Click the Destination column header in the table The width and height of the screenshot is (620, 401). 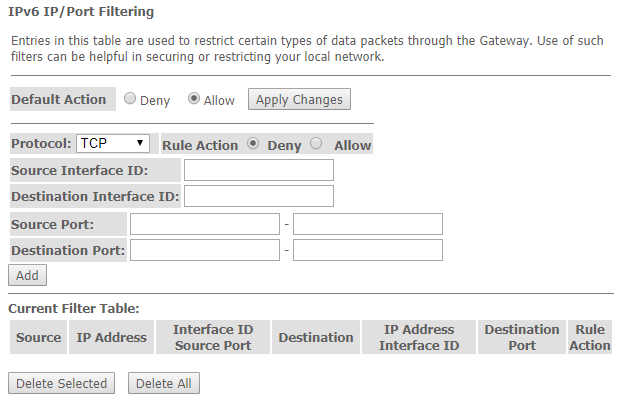316,338
